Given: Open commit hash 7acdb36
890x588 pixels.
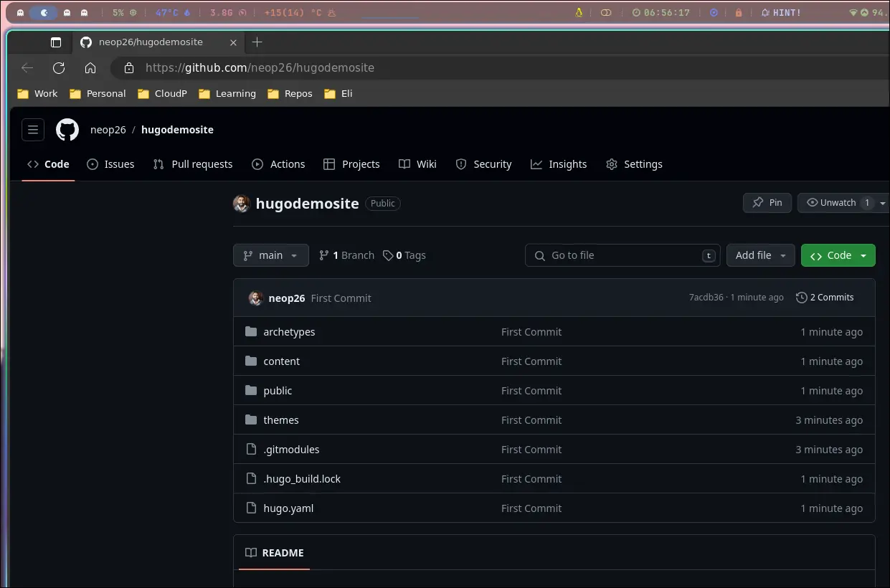Looking at the screenshot, I should click(706, 298).
